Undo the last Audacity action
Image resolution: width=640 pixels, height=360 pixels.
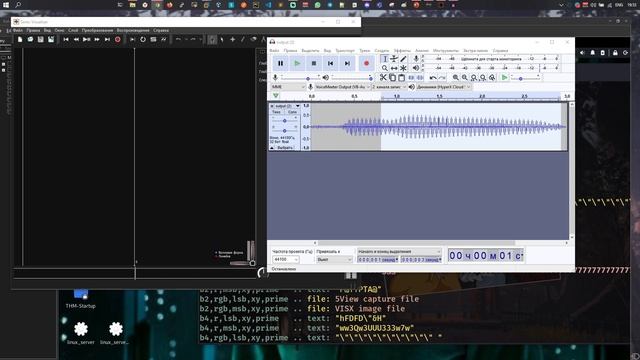coord(433,78)
